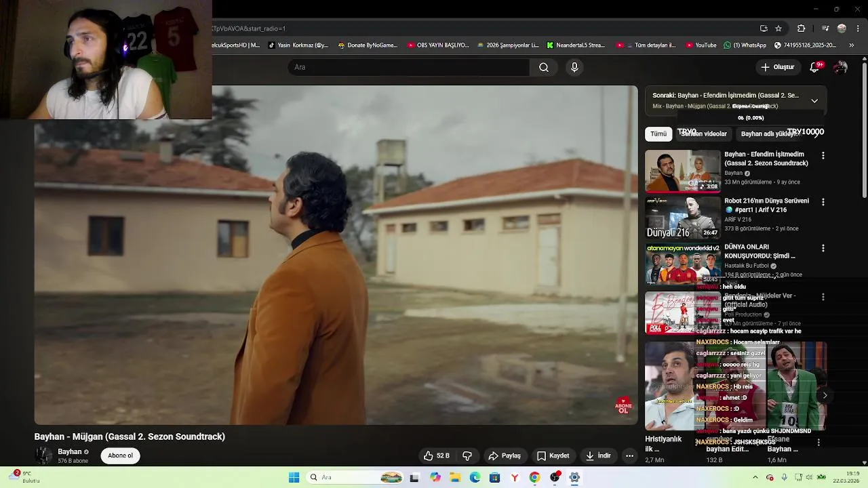Open the Chrome profile avatar
868x488 pixels.
pyautogui.click(x=842, y=28)
